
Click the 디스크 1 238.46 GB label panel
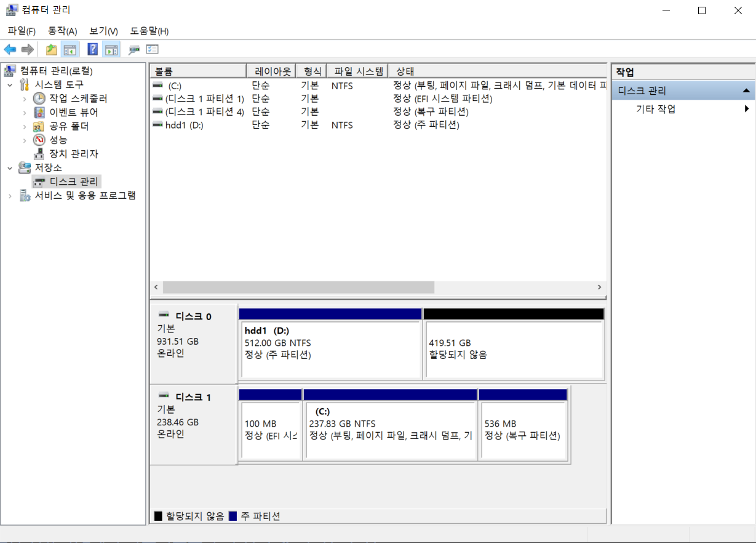point(193,424)
